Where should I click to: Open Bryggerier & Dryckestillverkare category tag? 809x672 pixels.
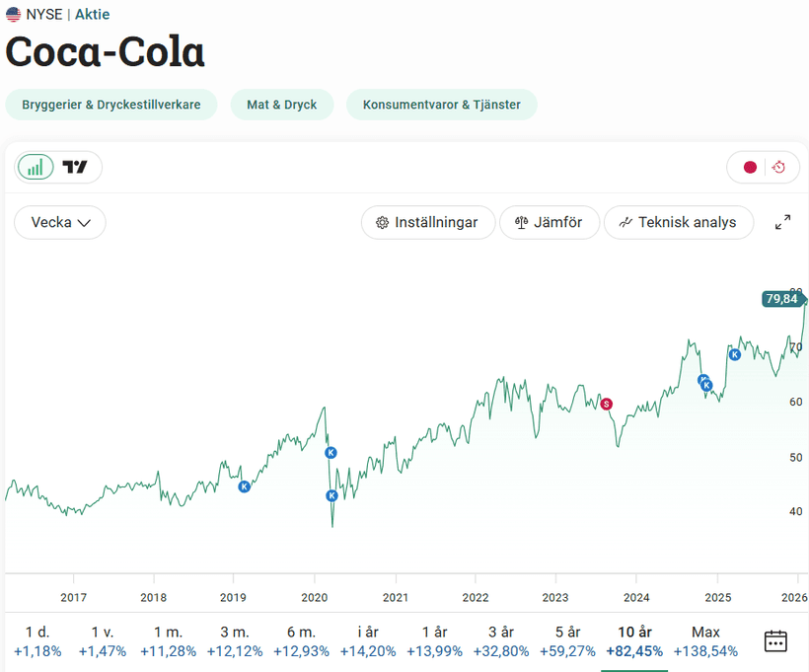(x=110, y=104)
